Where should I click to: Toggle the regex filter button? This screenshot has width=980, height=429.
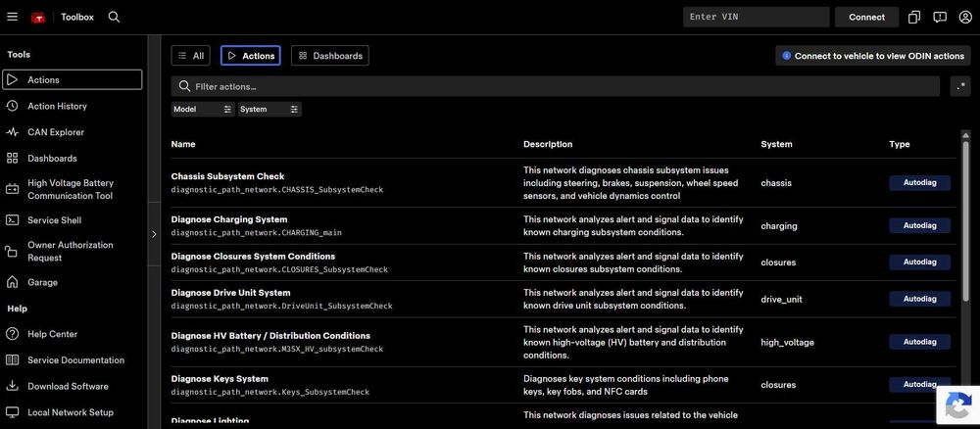coord(960,86)
